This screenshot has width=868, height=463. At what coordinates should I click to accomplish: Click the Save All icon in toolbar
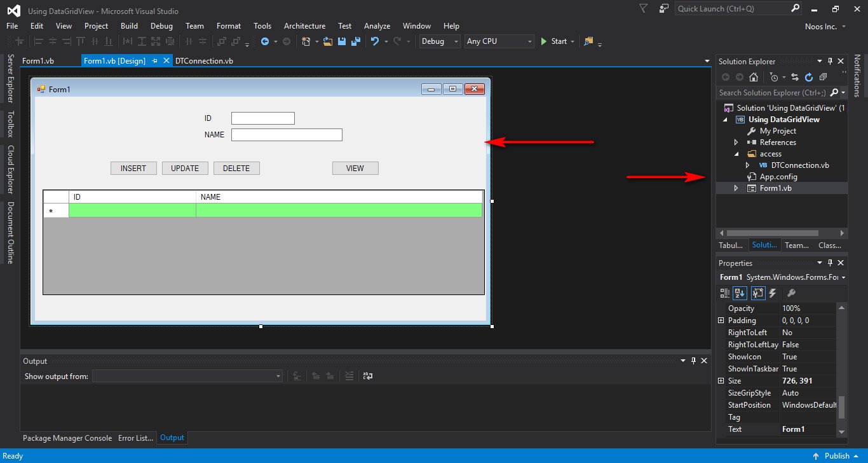[356, 41]
